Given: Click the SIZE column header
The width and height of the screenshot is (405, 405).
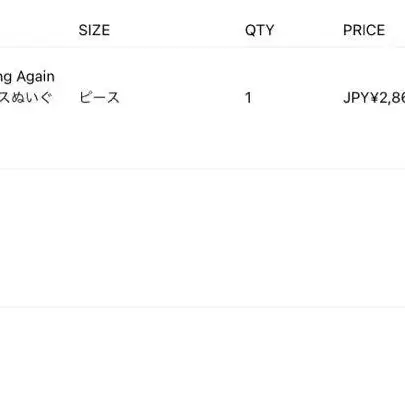Looking at the screenshot, I should point(94,30).
